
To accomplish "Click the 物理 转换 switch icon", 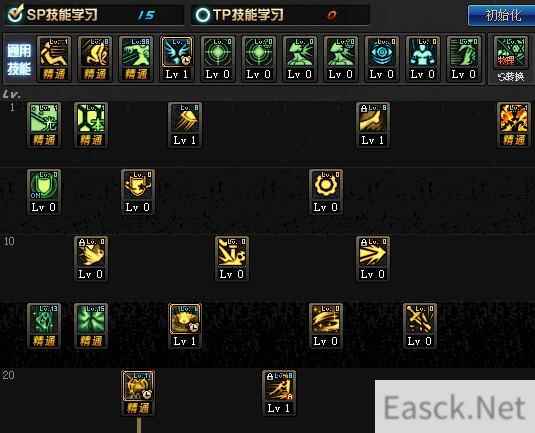I will [x=511, y=59].
